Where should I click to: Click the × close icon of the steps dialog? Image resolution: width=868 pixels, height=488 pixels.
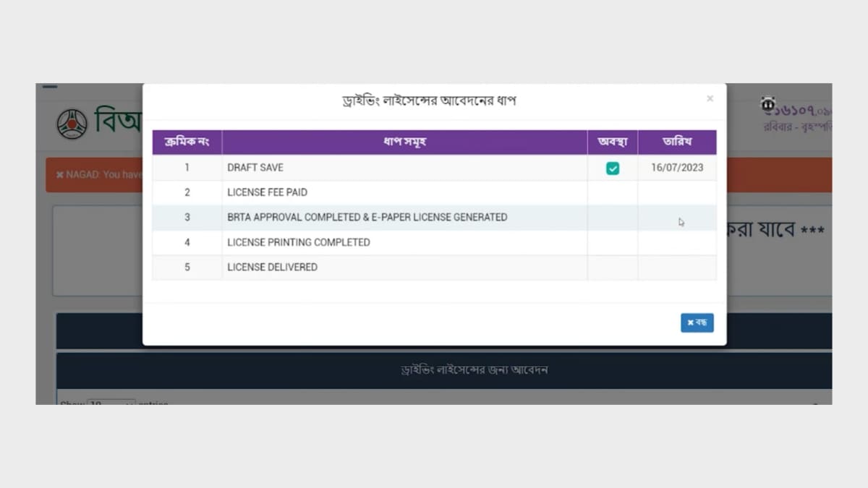(710, 98)
